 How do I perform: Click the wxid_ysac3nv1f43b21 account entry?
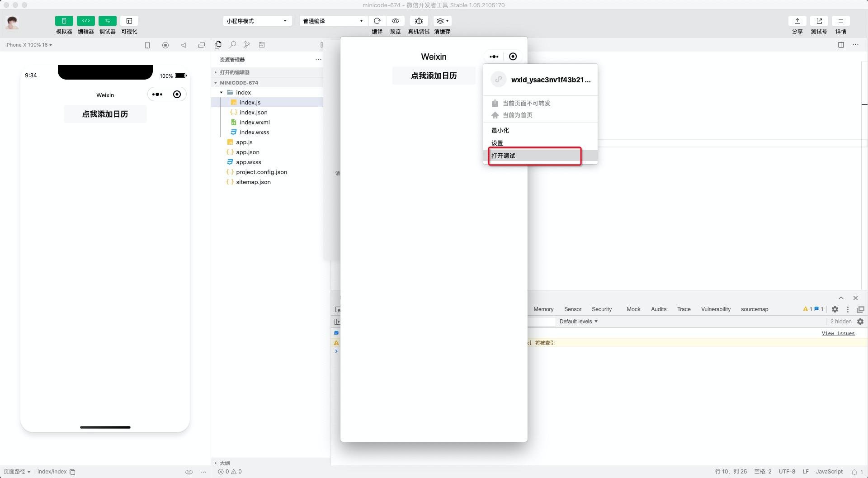pyautogui.click(x=540, y=80)
